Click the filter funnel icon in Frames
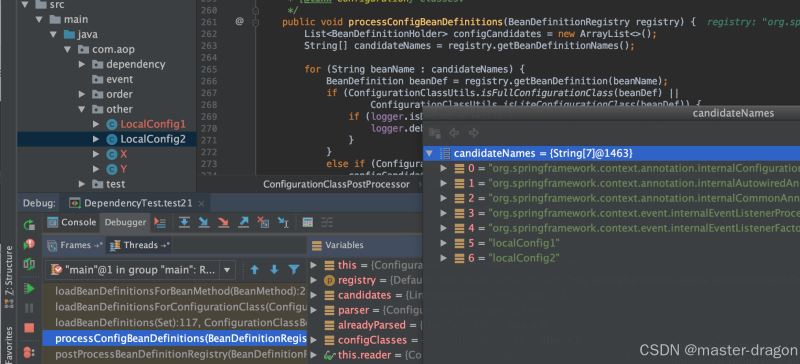 pos(294,270)
